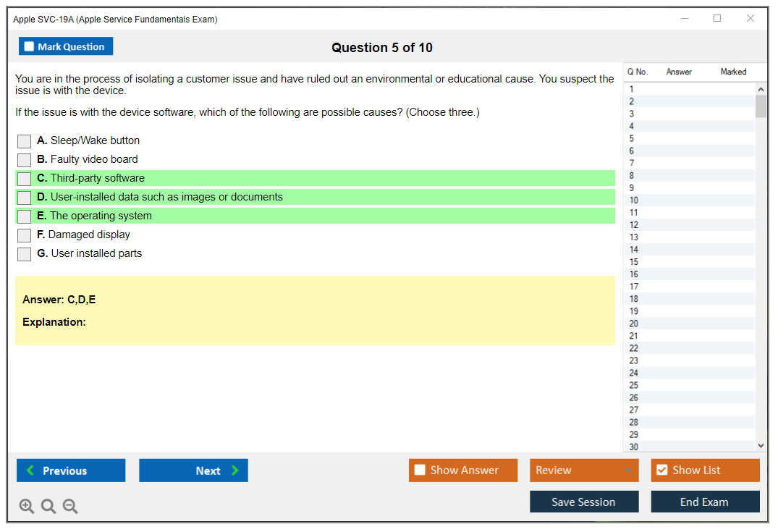Screen dimensions: 778x532
Task: Open the Review dropdown menu
Action: [x=584, y=470]
